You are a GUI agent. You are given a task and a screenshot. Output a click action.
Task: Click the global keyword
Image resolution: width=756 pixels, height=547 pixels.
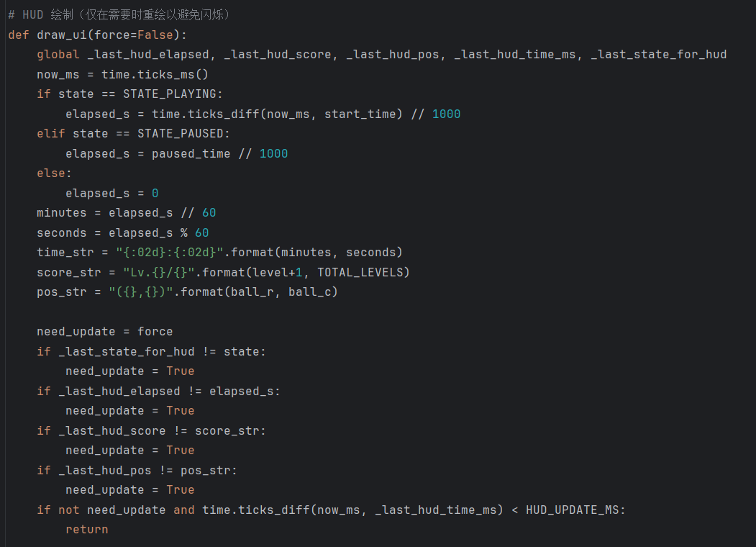pos(58,55)
